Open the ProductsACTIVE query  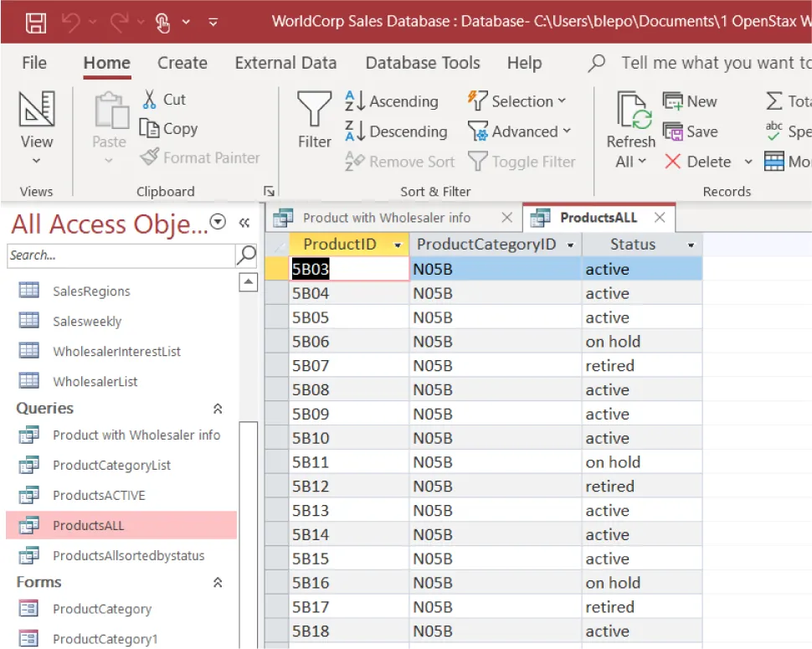pos(100,495)
